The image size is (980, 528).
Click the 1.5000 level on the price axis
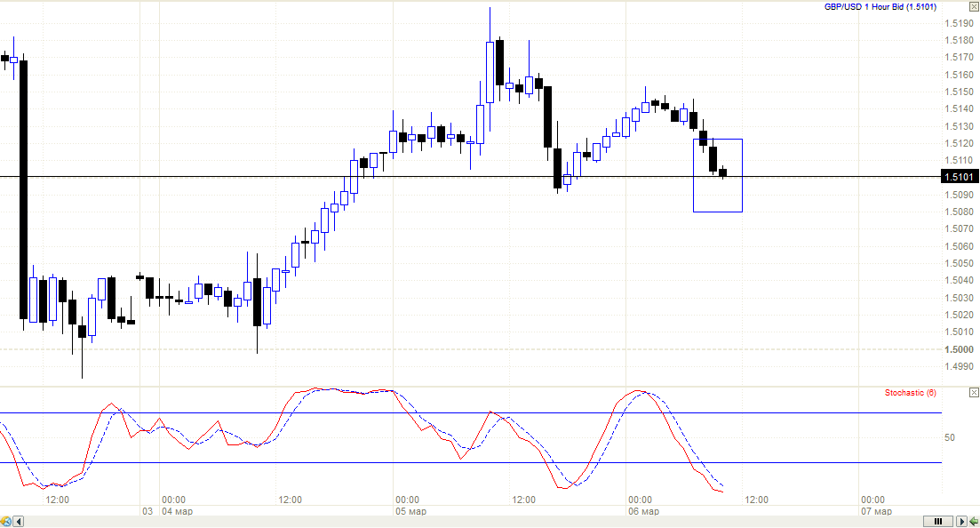(958, 349)
